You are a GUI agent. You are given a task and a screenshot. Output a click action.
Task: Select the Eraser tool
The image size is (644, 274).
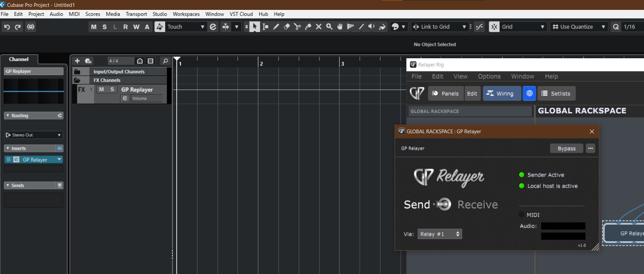click(287, 27)
